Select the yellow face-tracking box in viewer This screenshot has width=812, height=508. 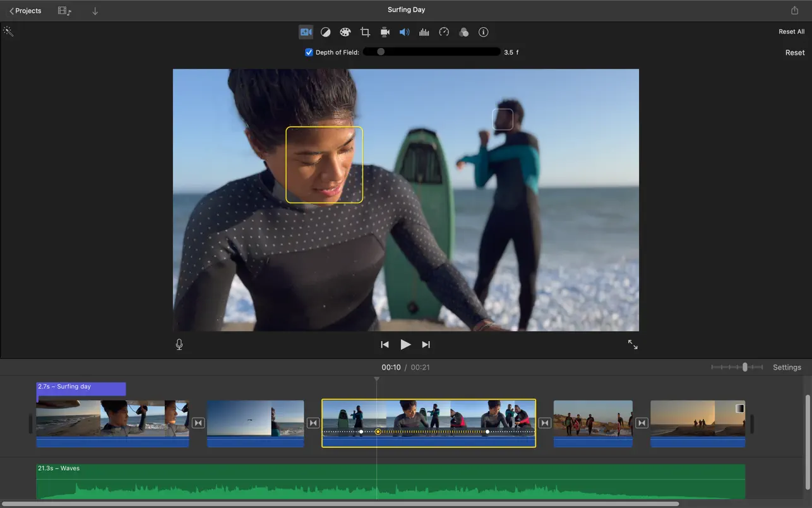[x=324, y=164]
